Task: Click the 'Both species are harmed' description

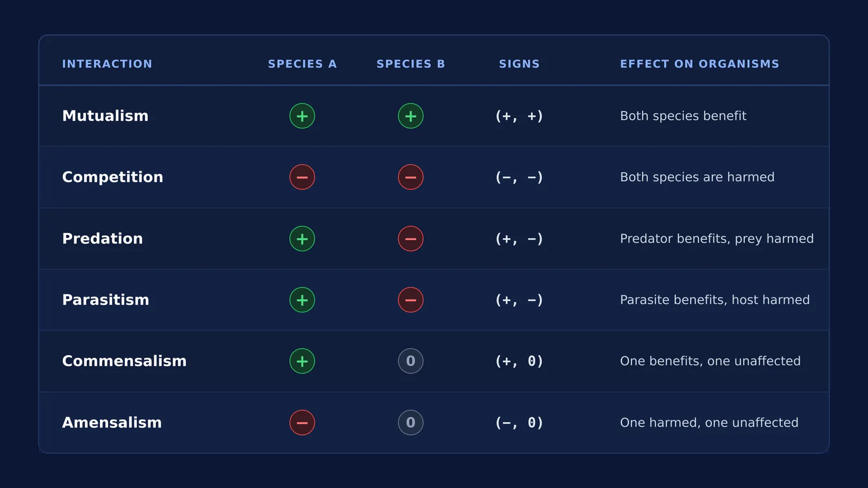Action: coord(697,177)
